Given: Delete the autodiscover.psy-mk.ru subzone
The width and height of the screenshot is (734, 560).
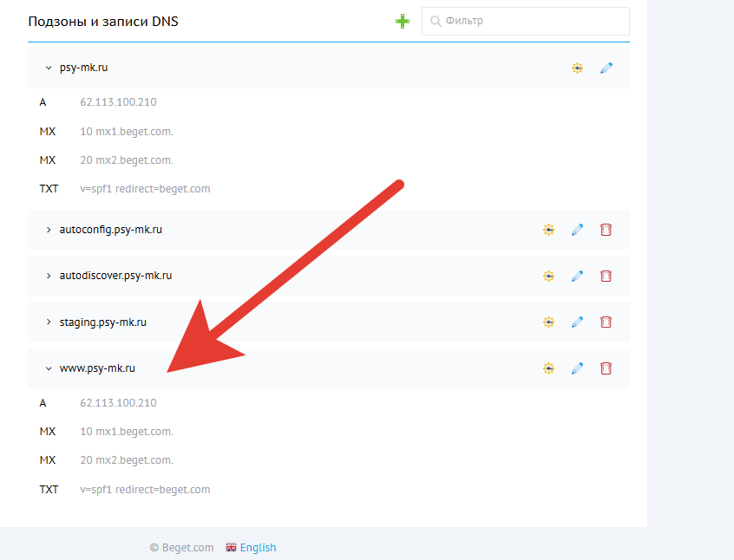Looking at the screenshot, I should [x=606, y=276].
